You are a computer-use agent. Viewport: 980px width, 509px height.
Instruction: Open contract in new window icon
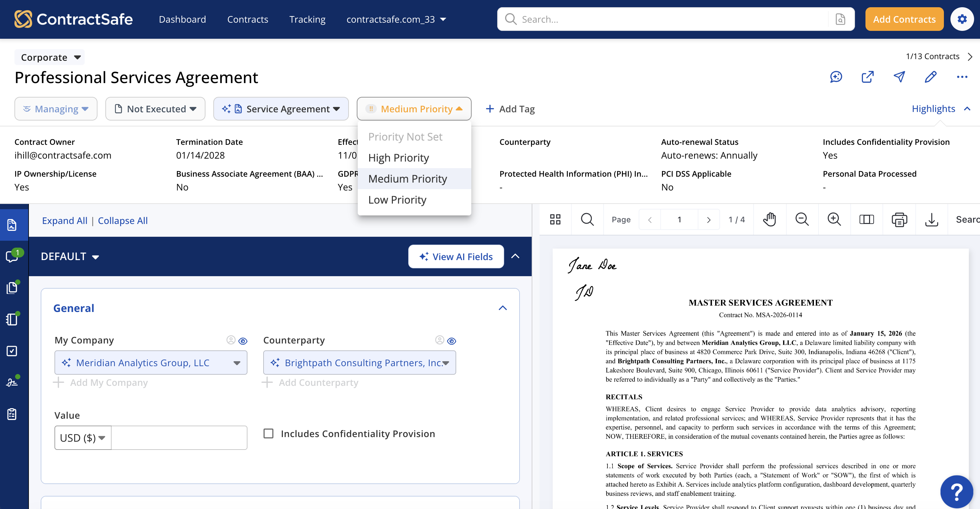(867, 77)
